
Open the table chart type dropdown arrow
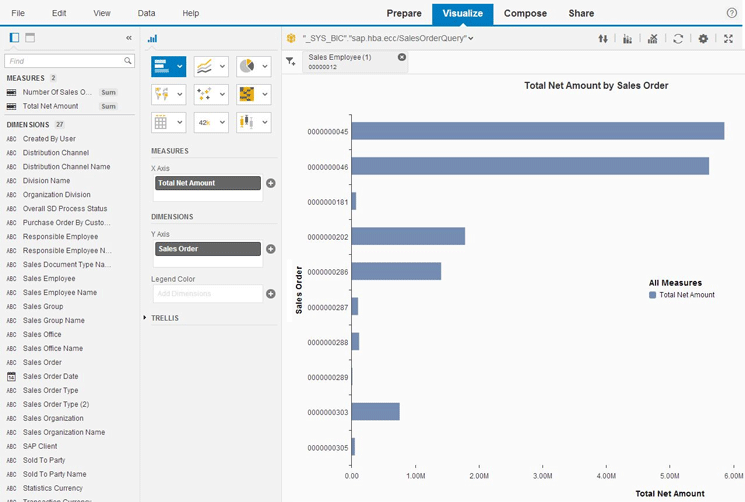tap(180, 123)
